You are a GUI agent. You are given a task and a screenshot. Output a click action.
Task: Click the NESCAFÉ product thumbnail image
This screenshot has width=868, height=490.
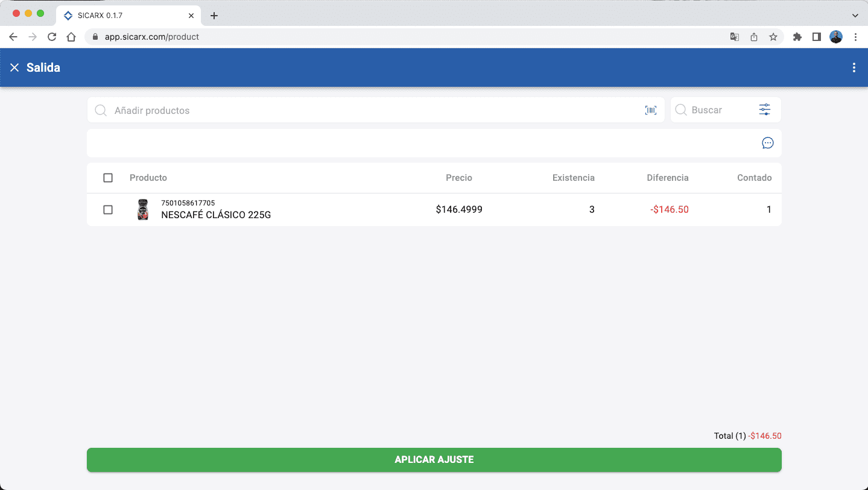[x=143, y=210]
